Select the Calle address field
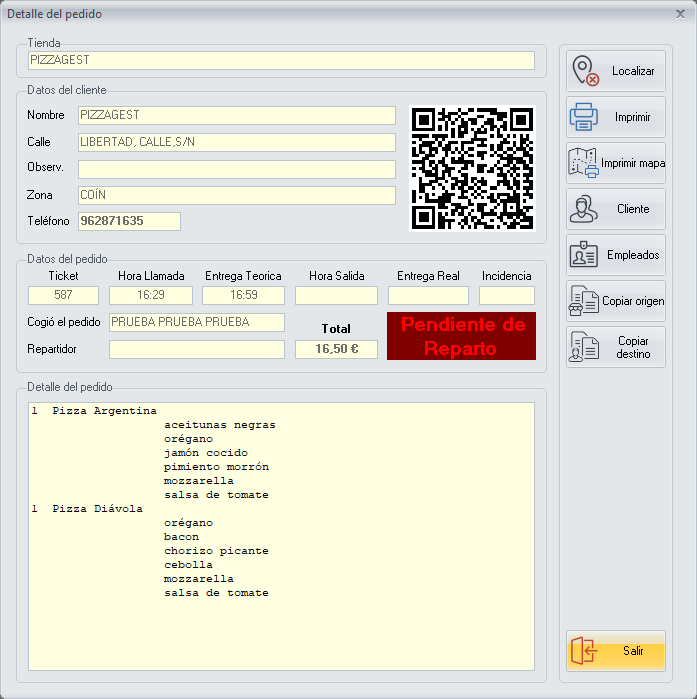Image resolution: width=697 pixels, height=699 pixels. point(237,142)
